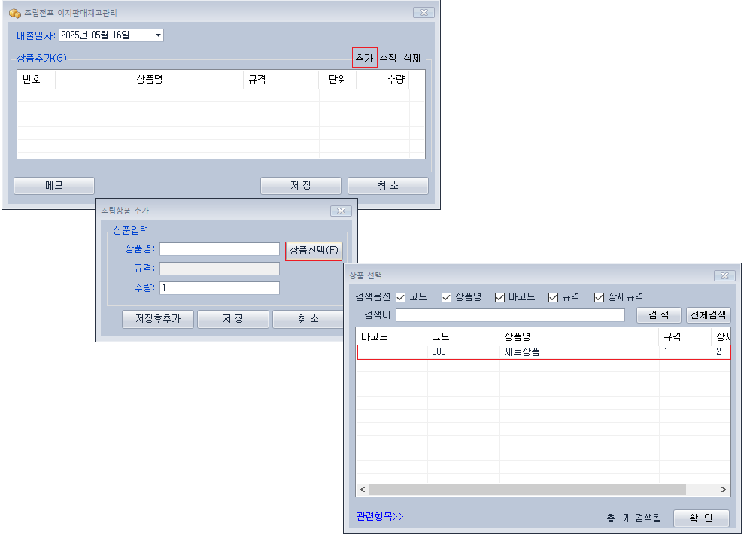The image size is (756, 559).
Task: Toggle the 코드 search option checkbox
Action: click(x=401, y=298)
